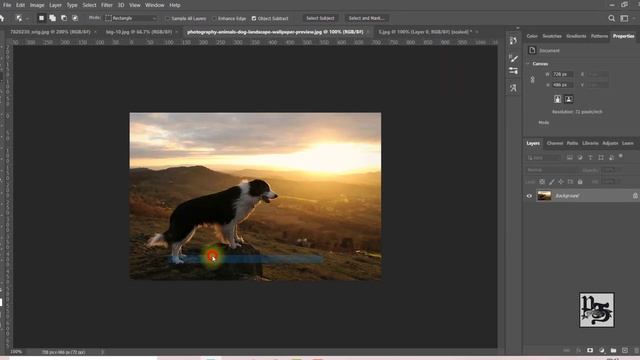
Task: Set canvas to landscape orientation
Action: click(569, 99)
